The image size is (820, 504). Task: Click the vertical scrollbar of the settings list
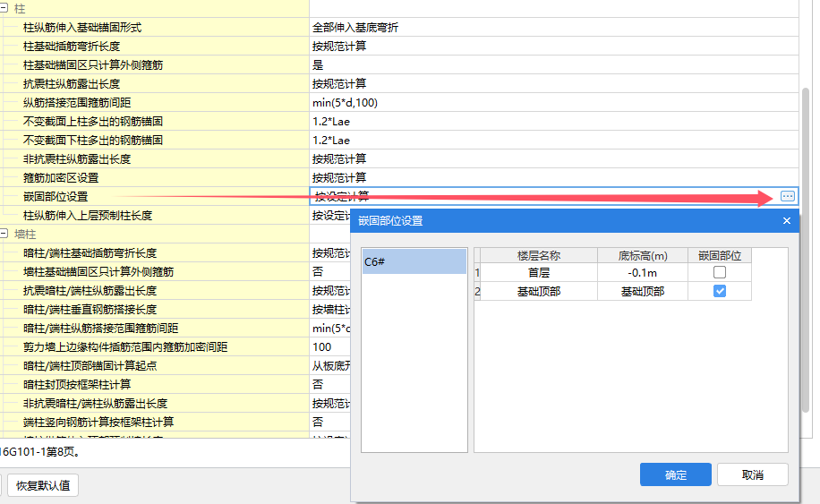(x=806, y=250)
